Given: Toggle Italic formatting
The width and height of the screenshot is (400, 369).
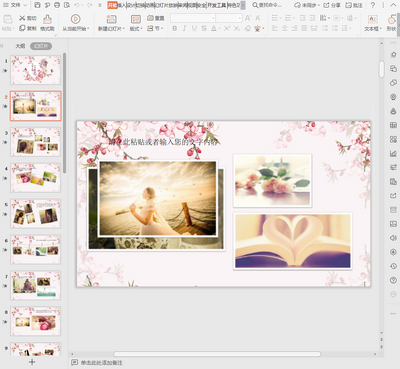Looking at the screenshot, I should click(184, 29).
